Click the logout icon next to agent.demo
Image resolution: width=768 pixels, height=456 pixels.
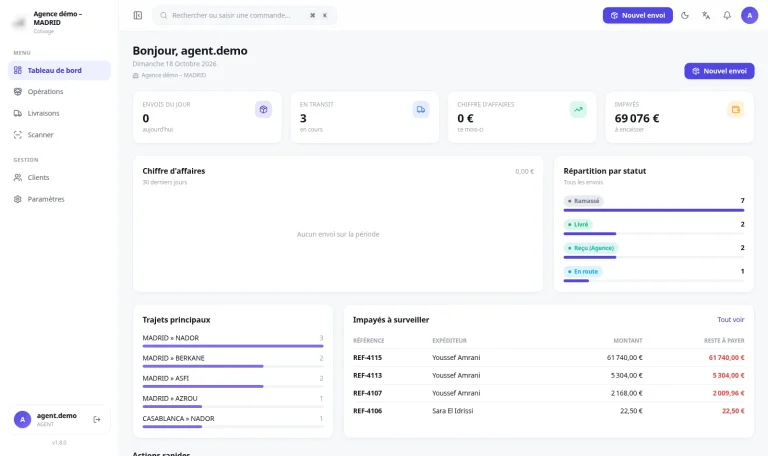click(96, 419)
